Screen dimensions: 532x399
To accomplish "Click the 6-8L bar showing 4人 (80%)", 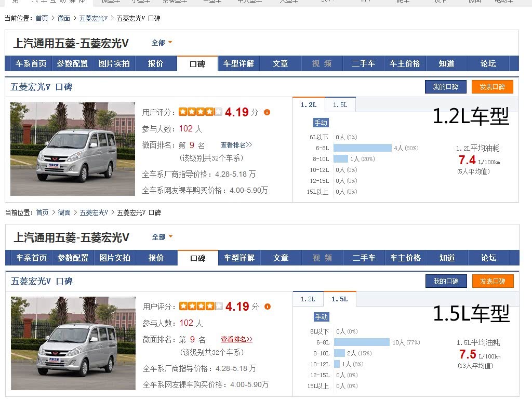I will (x=362, y=148).
